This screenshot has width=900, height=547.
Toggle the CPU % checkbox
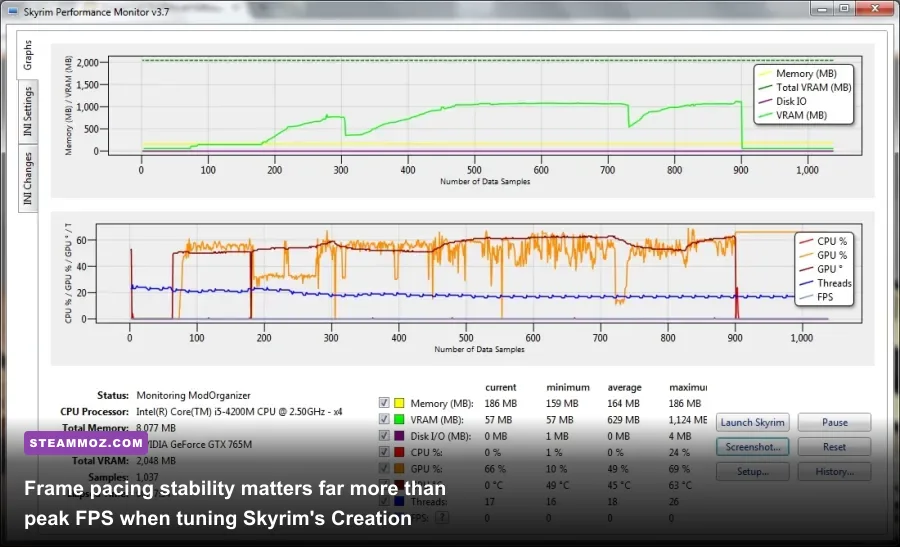[x=384, y=452]
